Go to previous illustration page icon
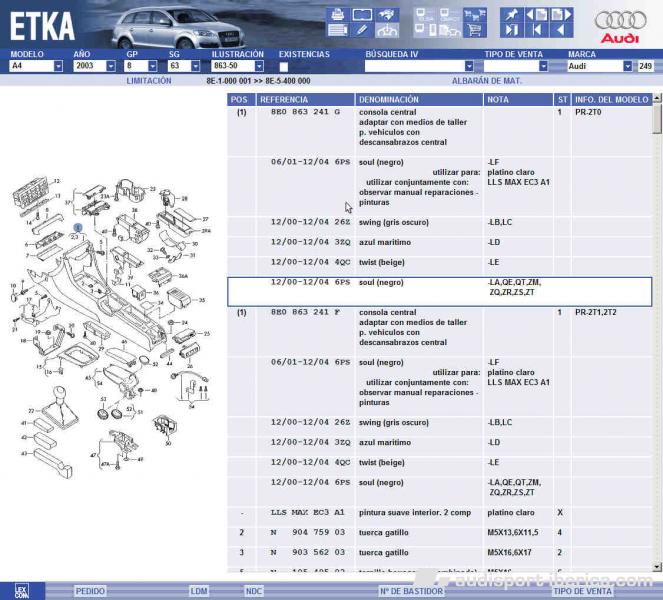The image size is (663, 600). click(x=537, y=15)
